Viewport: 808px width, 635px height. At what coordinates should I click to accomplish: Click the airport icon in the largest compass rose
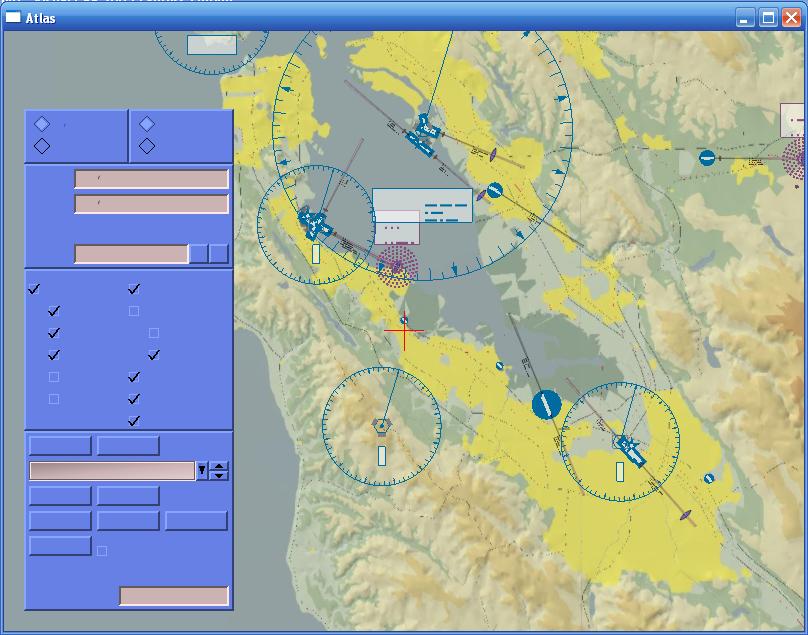[424, 133]
